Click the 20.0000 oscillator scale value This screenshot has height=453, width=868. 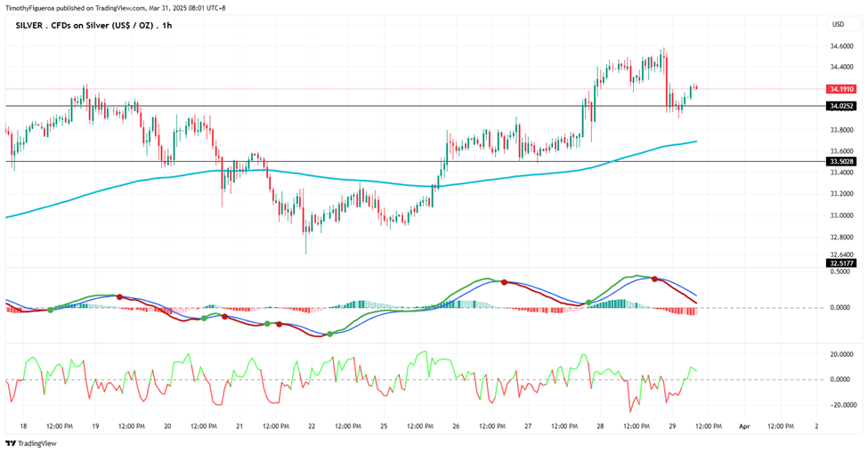842,354
